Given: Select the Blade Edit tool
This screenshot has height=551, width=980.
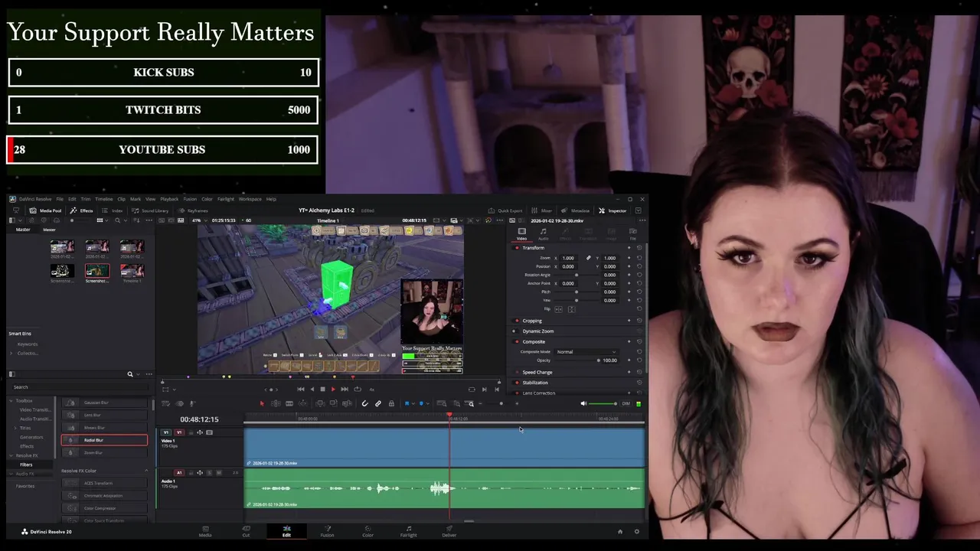Looking at the screenshot, I should pyautogui.click(x=289, y=403).
